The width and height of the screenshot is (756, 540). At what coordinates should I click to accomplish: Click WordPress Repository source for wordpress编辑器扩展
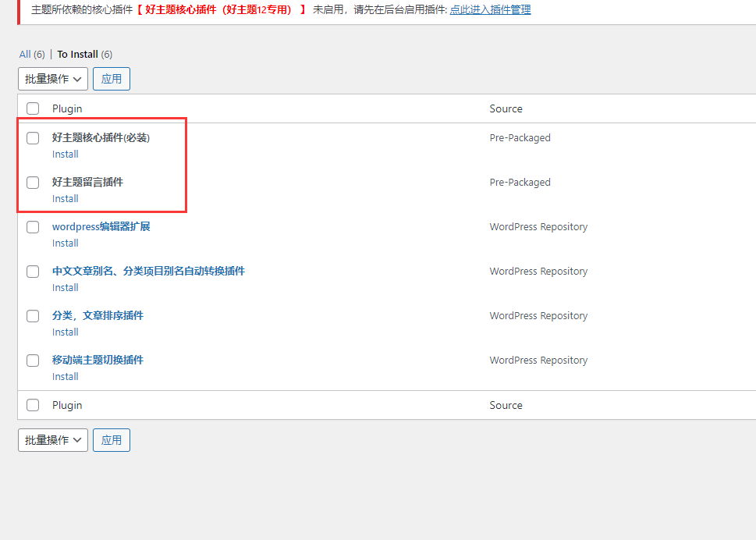point(538,226)
